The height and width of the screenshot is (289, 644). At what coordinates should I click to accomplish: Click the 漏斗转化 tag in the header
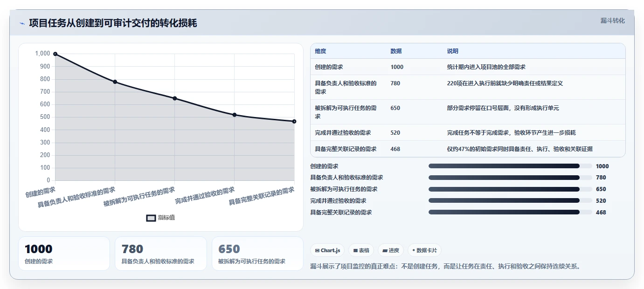(x=612, y=21)
